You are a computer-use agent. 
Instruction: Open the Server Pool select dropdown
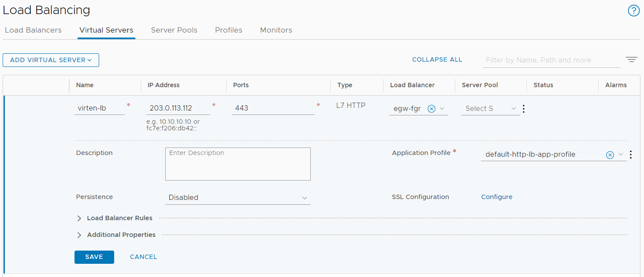[491, 108]
